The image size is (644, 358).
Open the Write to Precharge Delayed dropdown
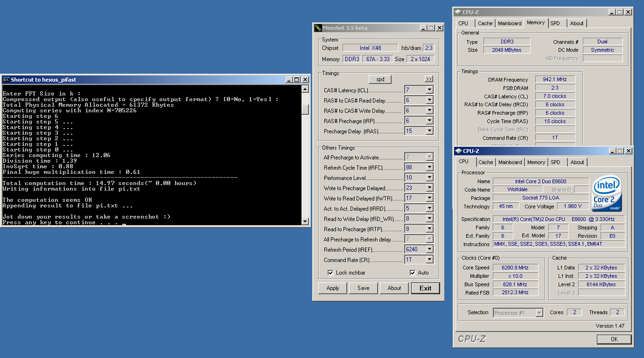coord(429,188)
